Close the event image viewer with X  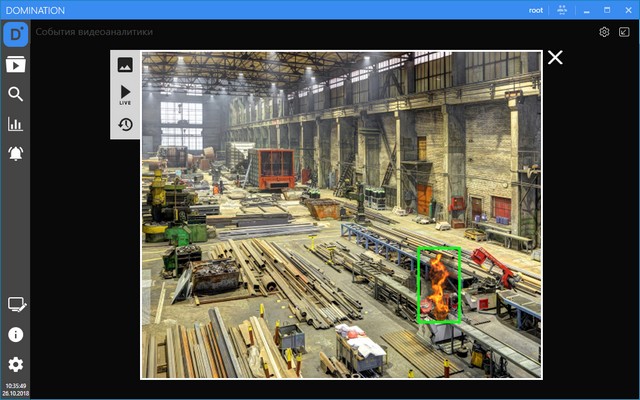coord(555,58)
